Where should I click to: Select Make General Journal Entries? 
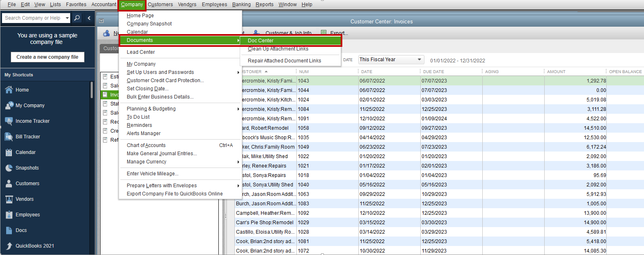tap(162, 154)
